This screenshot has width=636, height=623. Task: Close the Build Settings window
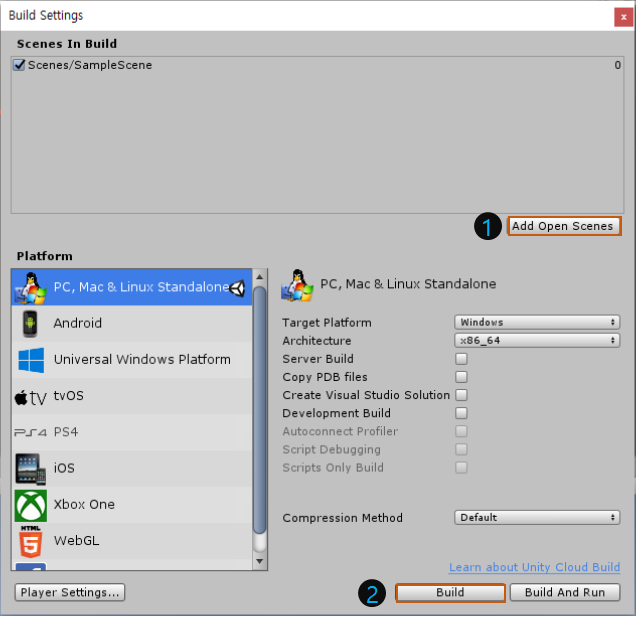coord(623,17)
